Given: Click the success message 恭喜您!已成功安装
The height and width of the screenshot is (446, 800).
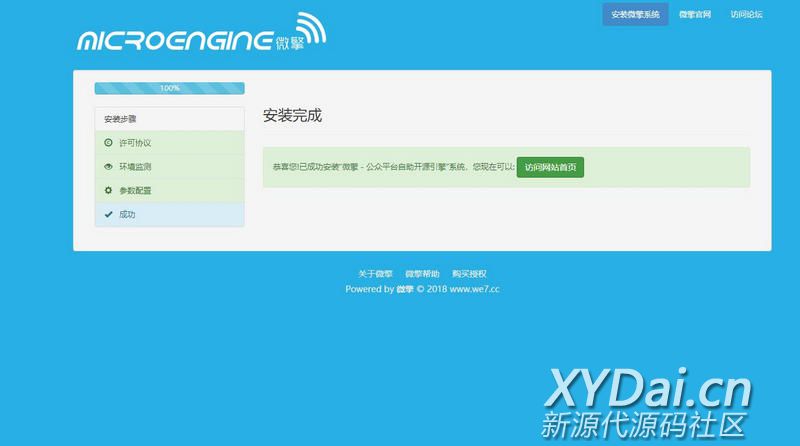Looking at the screenshot, I should [394, 167].
